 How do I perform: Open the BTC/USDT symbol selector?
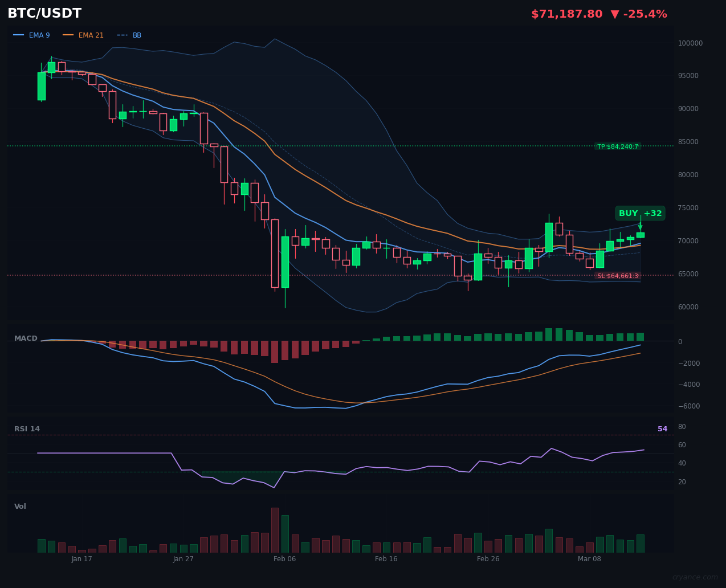click(44, 13)
